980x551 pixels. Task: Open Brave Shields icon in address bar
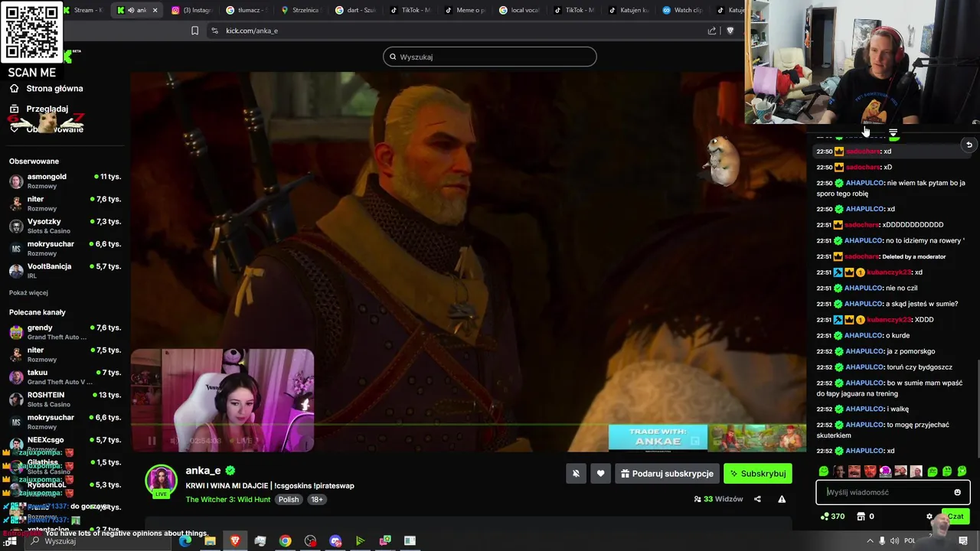(x=730, y=31)
